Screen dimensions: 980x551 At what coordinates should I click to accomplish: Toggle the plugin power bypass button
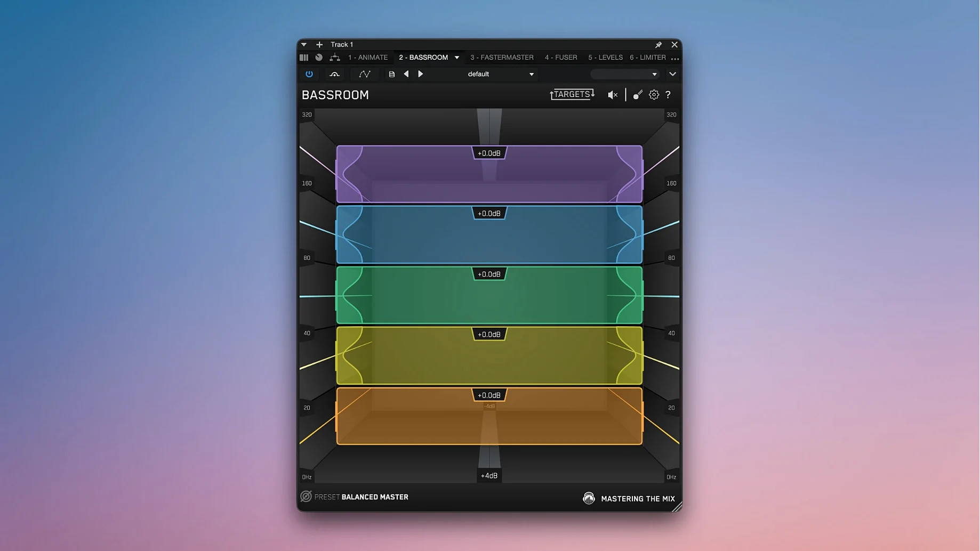[x=309, y=74]
